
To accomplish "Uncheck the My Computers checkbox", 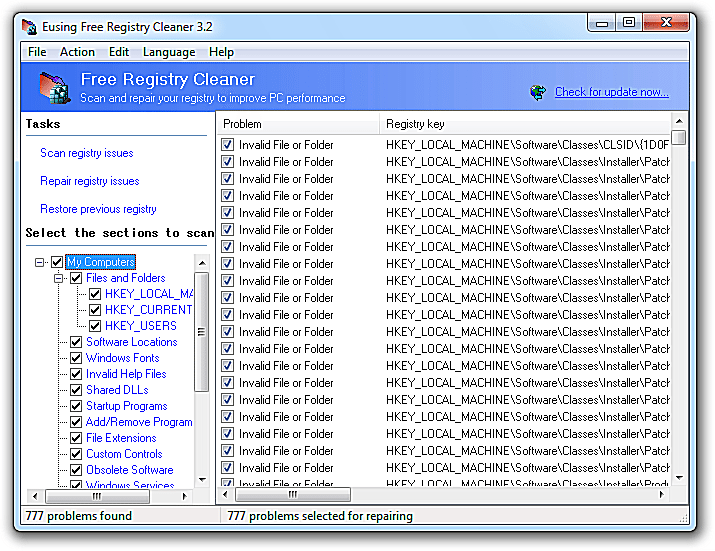I will pyautogui.click(x=57, y=262).
